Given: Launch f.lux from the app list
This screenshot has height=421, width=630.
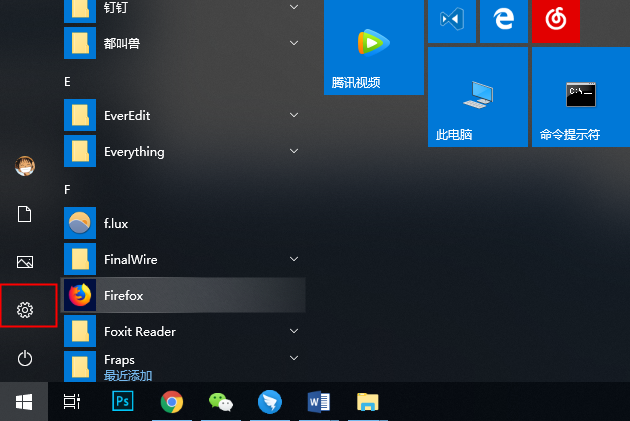Looking at the screenshot, I should 183,223.
